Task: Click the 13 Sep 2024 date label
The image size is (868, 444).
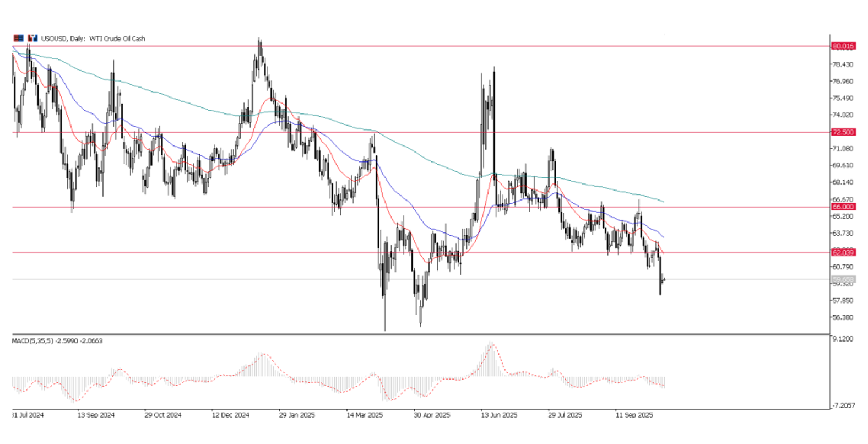Action: click(x=96, y=415)
